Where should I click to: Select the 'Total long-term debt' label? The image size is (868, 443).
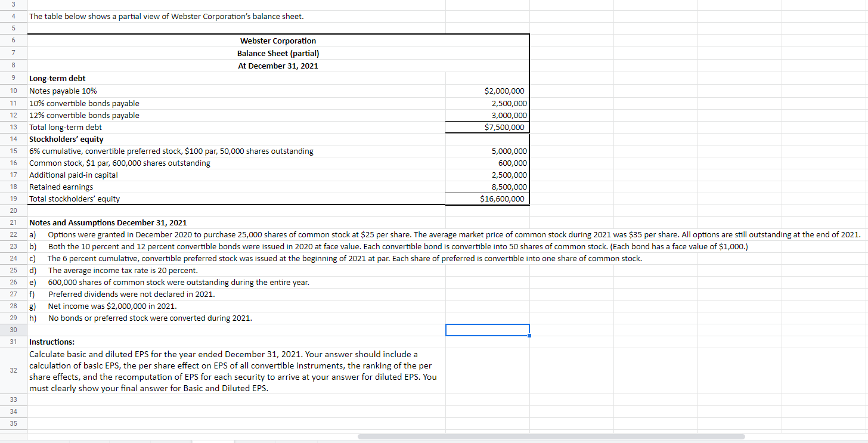(66, 127)
